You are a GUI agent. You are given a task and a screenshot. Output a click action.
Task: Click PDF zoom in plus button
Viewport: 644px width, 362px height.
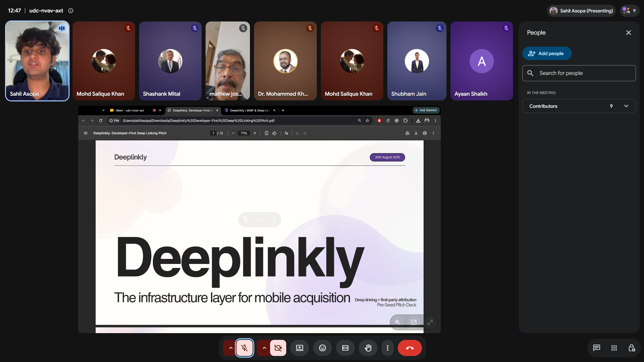coord(255,133)
